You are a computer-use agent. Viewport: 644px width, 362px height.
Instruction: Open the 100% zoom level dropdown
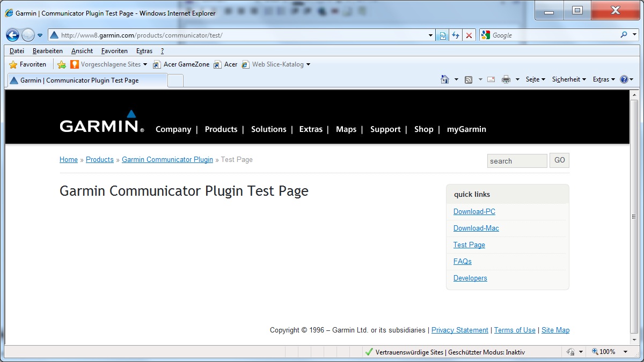625,352
